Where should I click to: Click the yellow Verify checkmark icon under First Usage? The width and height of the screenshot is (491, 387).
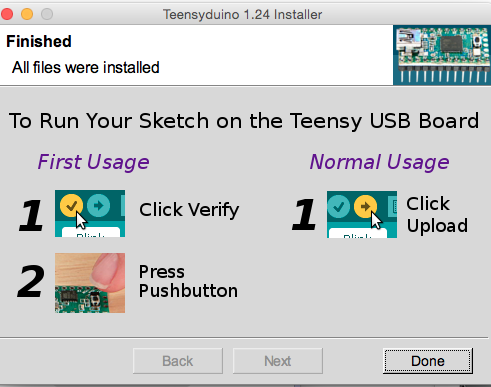71,206
